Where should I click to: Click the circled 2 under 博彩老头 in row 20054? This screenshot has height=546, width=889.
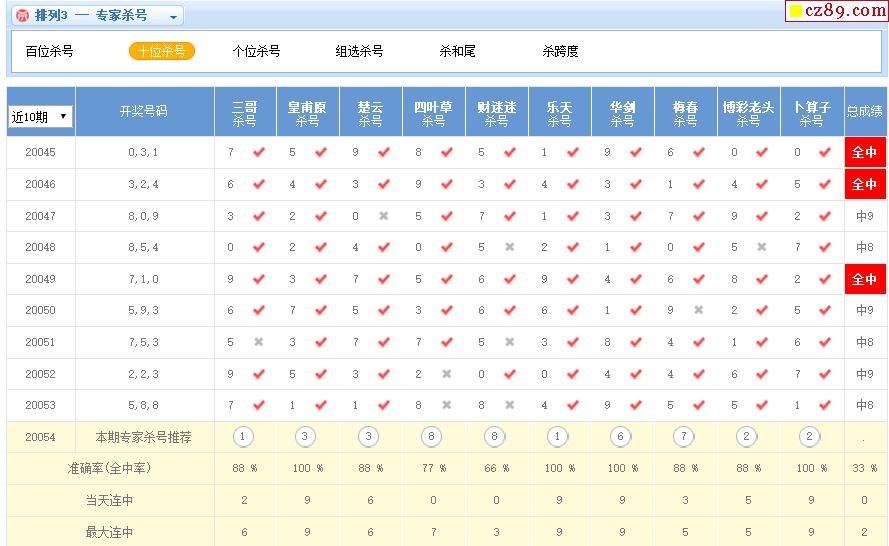coord(747,437)
